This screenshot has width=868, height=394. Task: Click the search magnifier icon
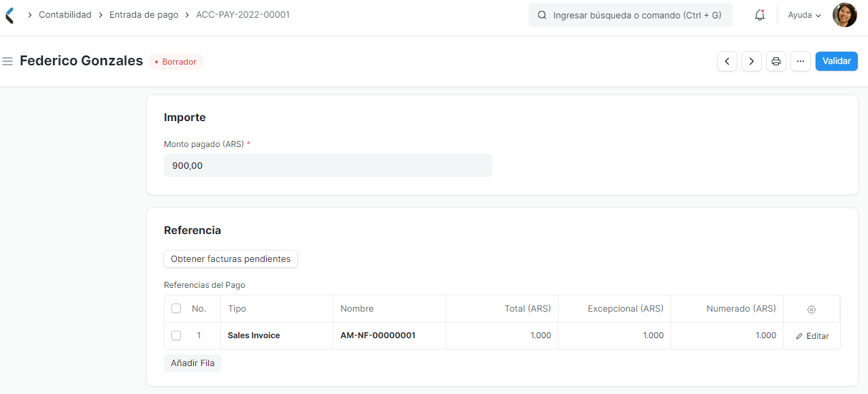pos(542,15)
